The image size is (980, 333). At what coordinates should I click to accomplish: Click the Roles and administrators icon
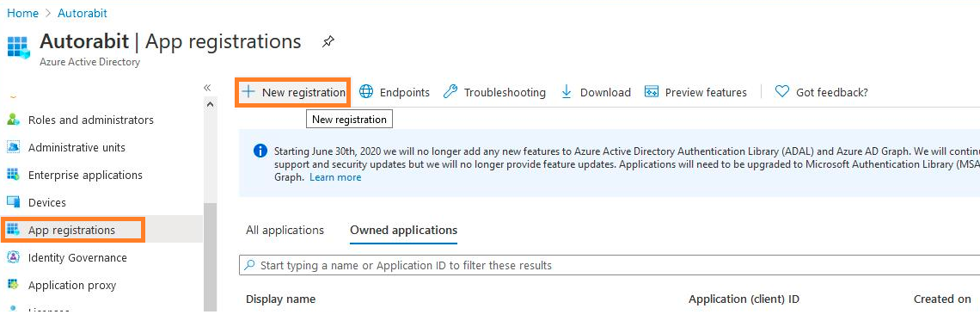[13, 120]
